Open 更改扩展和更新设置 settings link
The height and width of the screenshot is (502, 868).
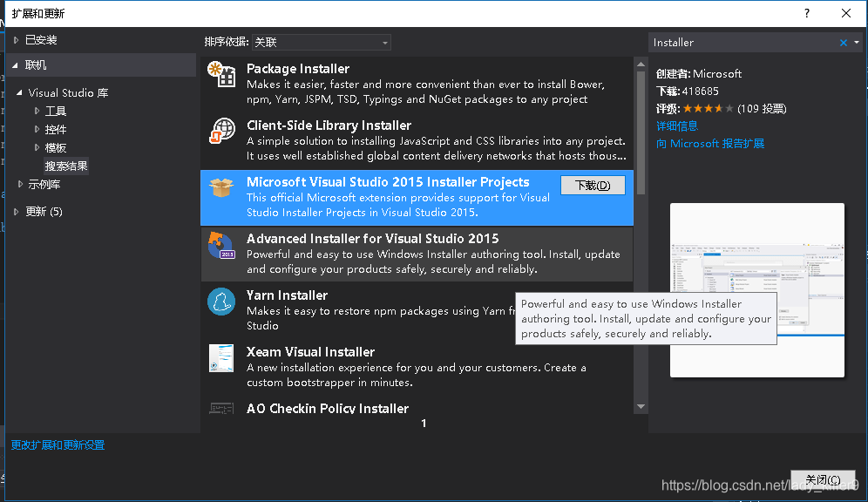click(x=58, y=445)
